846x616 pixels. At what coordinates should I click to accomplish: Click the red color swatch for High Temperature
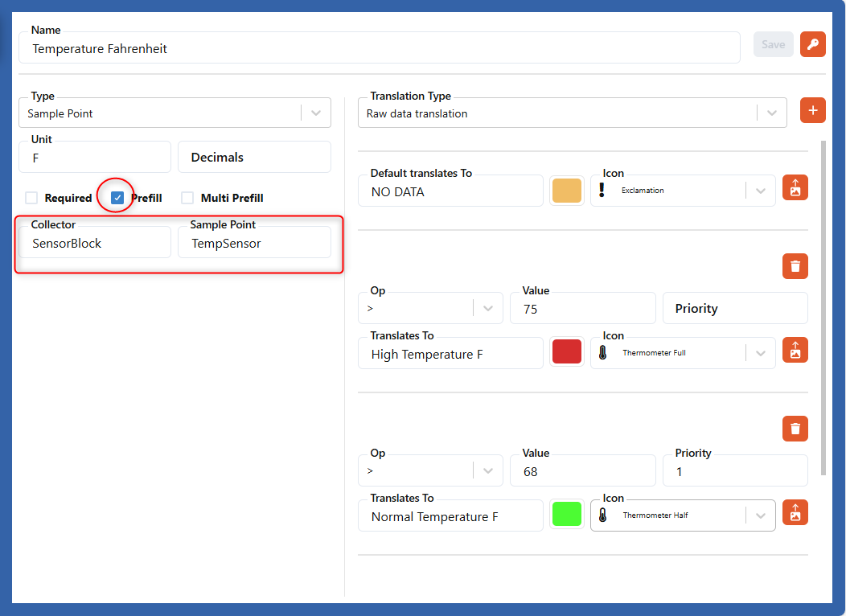tap(567, 351)
